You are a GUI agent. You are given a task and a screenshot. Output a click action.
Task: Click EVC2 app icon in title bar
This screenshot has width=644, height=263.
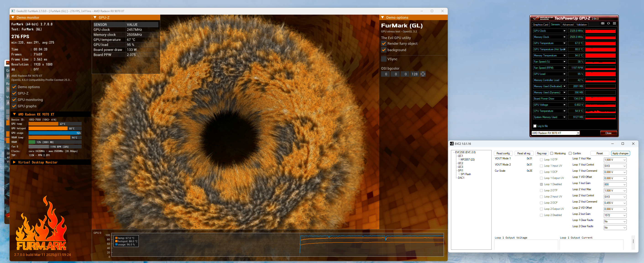pos(452,144)
